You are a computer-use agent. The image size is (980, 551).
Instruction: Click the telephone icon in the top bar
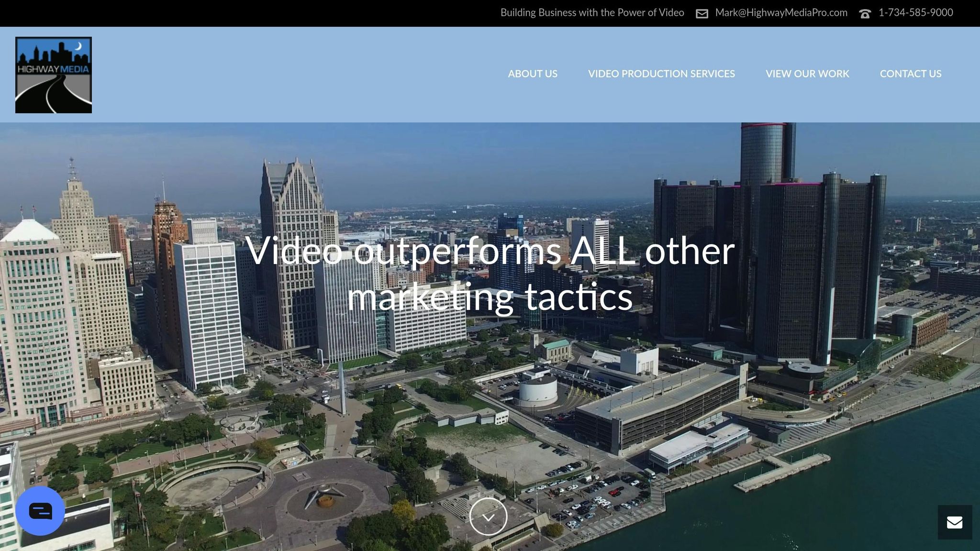[x=865, y=14]
